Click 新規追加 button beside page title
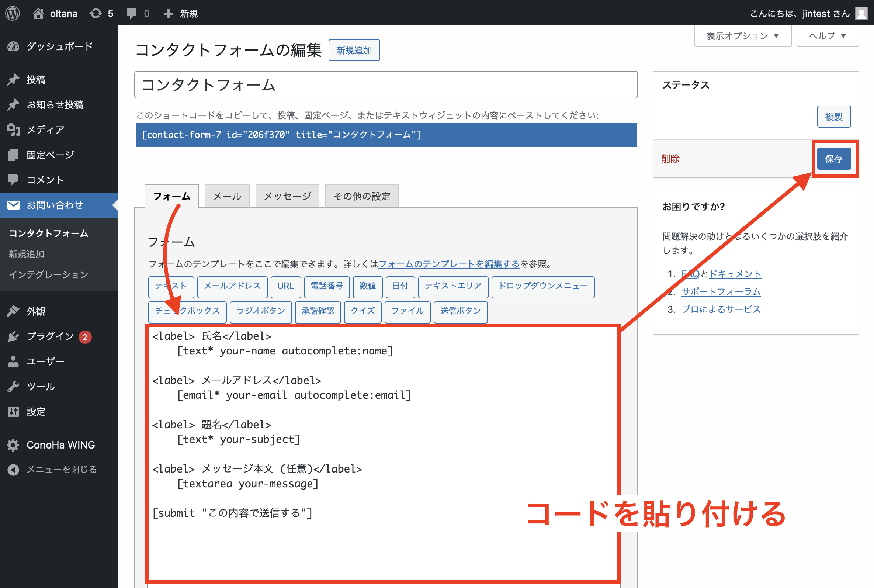The image size is (874, 588). click(x=354, y=50)
